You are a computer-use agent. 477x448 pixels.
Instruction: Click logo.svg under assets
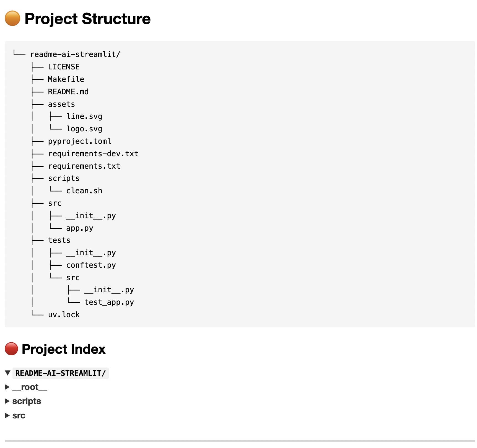84,129
